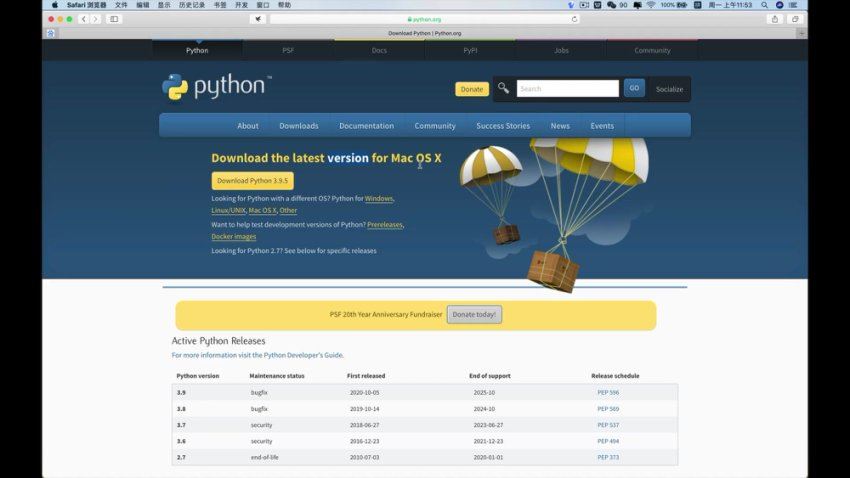Screen dimensions: 850x478
Task: Click the screen recording menu bar icon
Action: pos(584,5)
